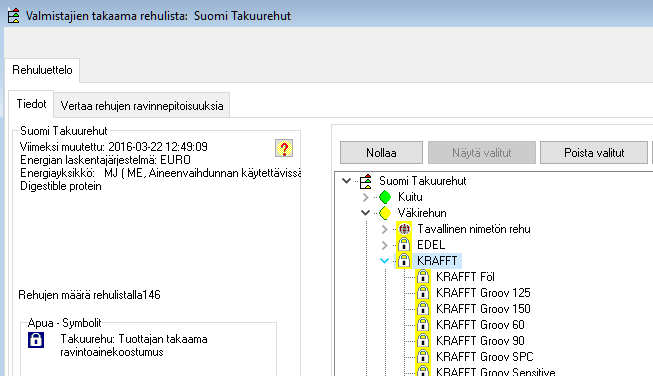Expand the Tavallinen nimetön rehu node
The height and width of the screenshot is (376, 653).
click(384, 229)
